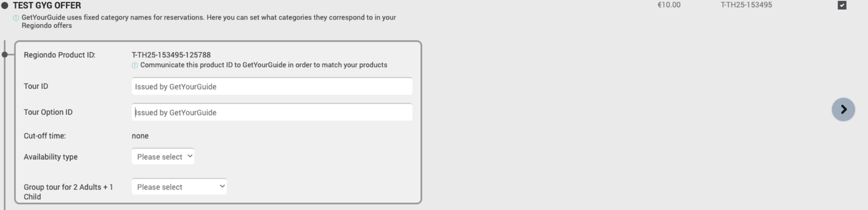Click the €10.00 price value
Viewport: 868px width, 210px height.
click(669, 5)
